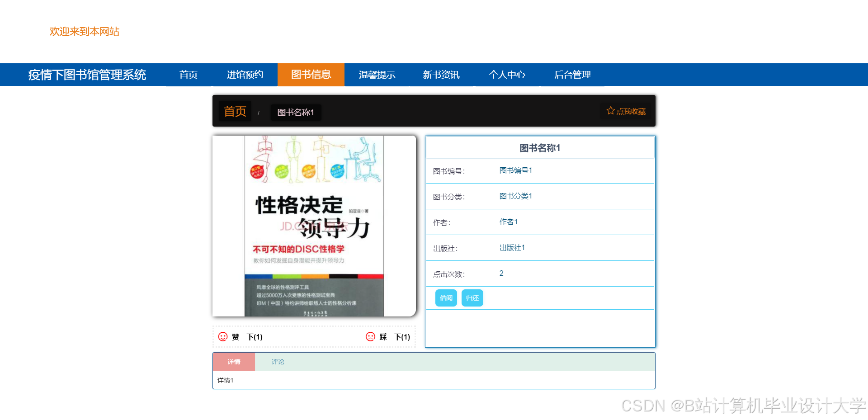This screenshot has height=420, width=868.
Task: Go to 个人中心 in the navigation bar
Action: pos(507,75)
